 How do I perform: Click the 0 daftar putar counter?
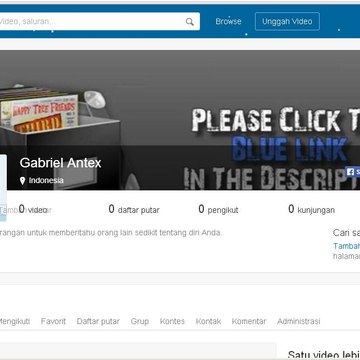click(x=134, y=210)
